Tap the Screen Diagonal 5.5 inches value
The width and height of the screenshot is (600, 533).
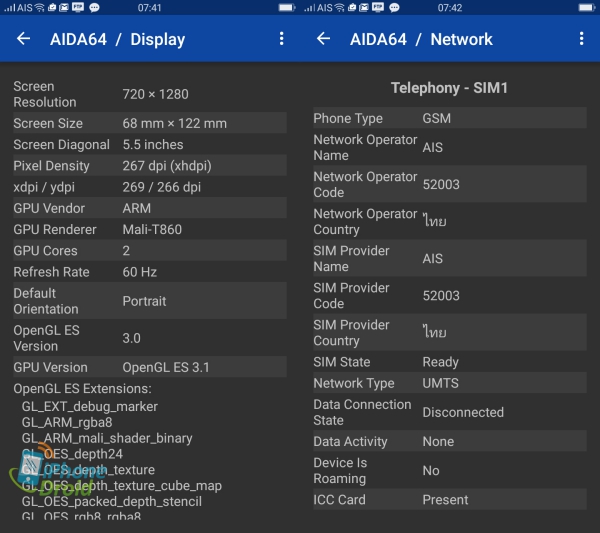point(153,145)
